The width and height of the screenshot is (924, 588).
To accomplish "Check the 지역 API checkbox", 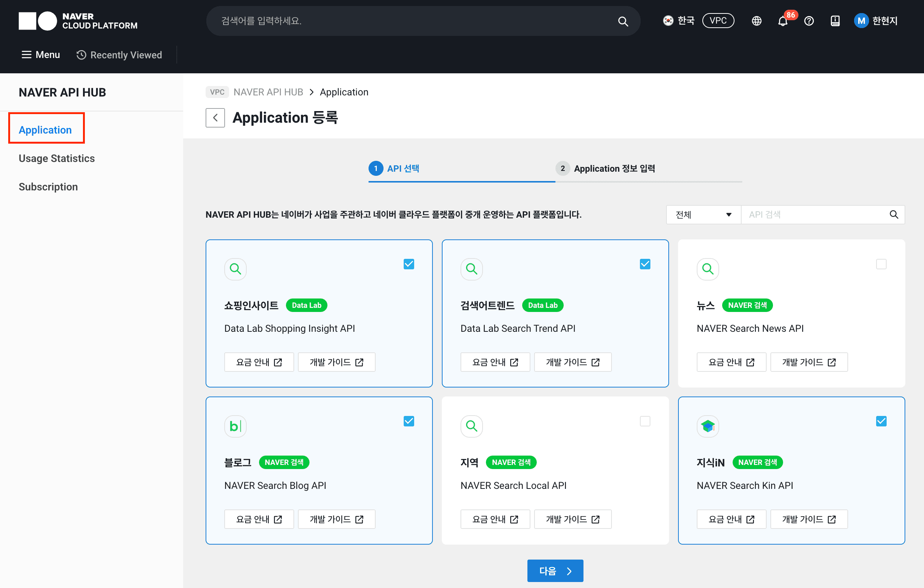I will point(645,421).
